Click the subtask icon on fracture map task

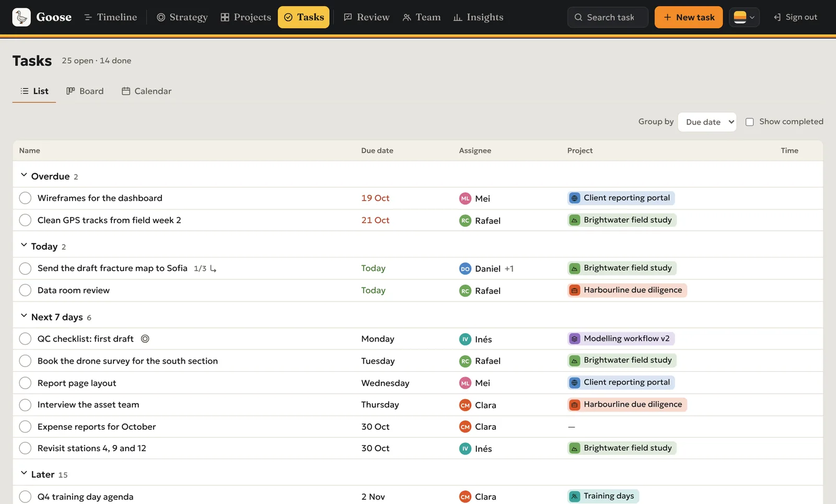[213, 268]
